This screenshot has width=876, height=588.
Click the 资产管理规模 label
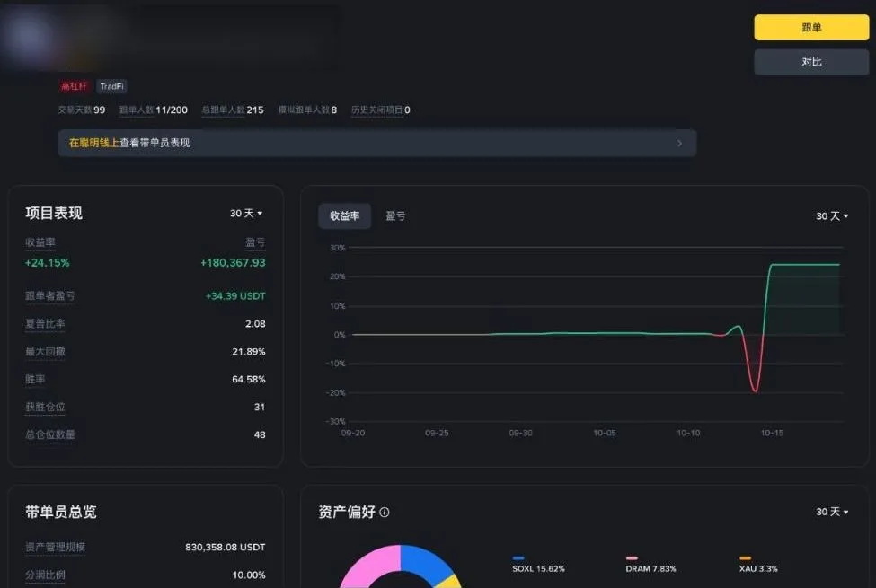(55, 548)
